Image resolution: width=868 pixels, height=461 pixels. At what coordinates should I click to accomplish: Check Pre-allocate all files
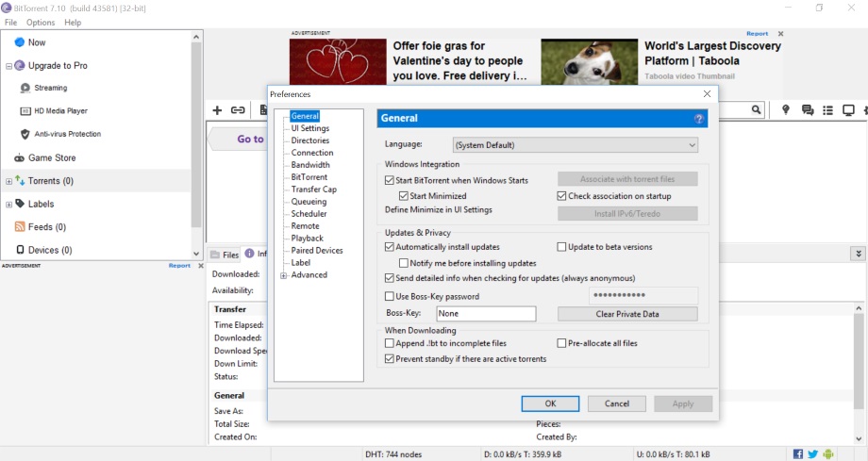[562, 343]
